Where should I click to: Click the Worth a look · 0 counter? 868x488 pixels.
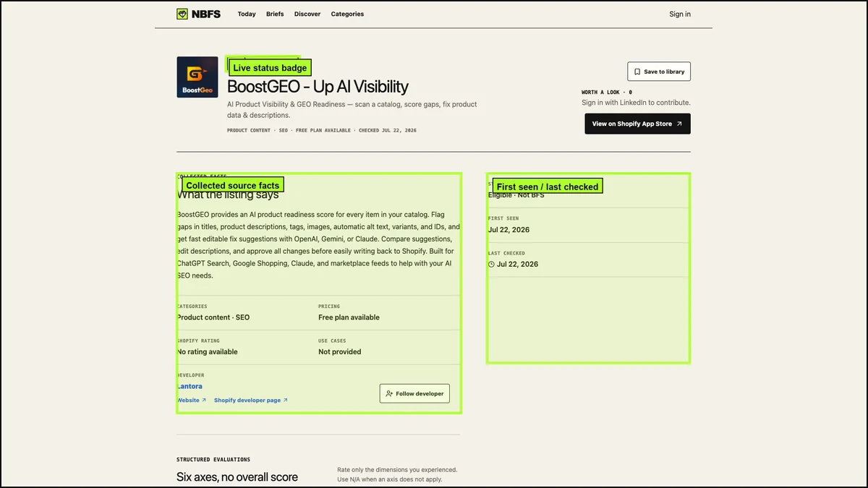click(607, 93)
